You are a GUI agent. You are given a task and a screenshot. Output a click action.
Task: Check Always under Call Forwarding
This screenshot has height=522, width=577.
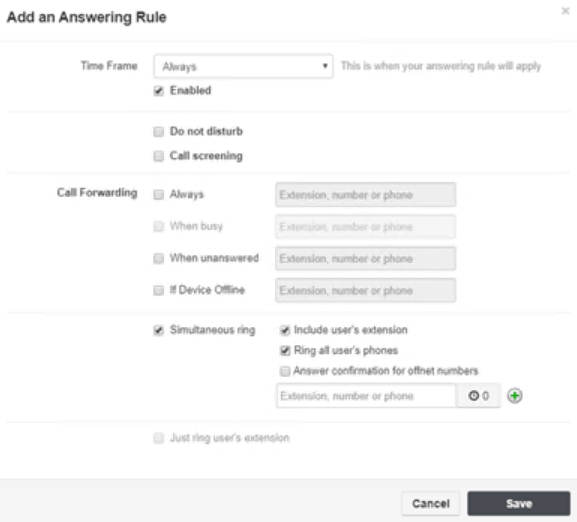(159, 195)
